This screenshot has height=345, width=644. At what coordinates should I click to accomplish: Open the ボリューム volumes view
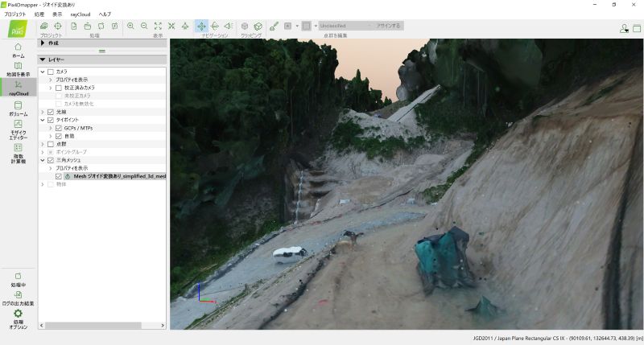pos(18,108)
